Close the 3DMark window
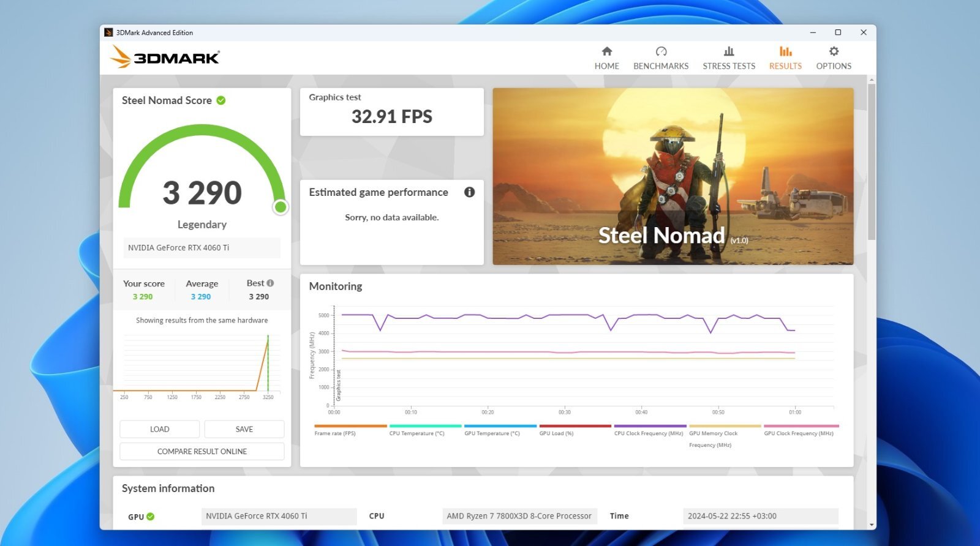 pyautogui.click(x=864, y=32)
